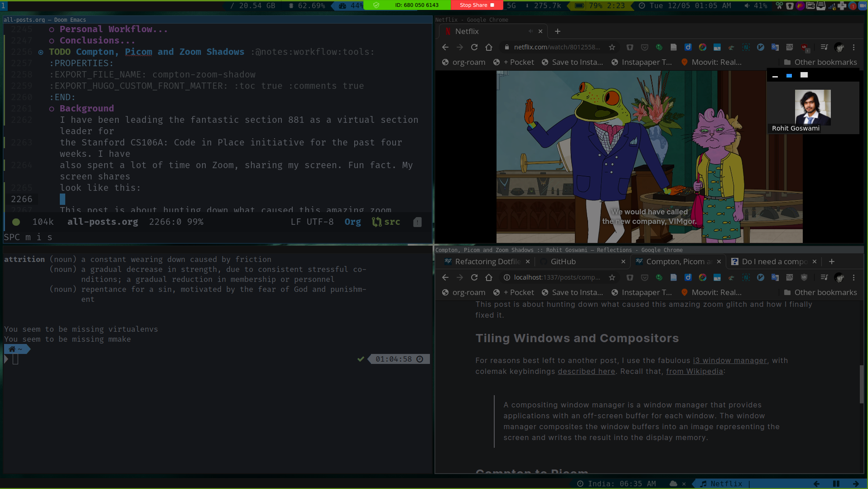Open Chrome profile avatar in the Netflix window
The width and height of the screenshot is (868, 489).
coord(839,47)
